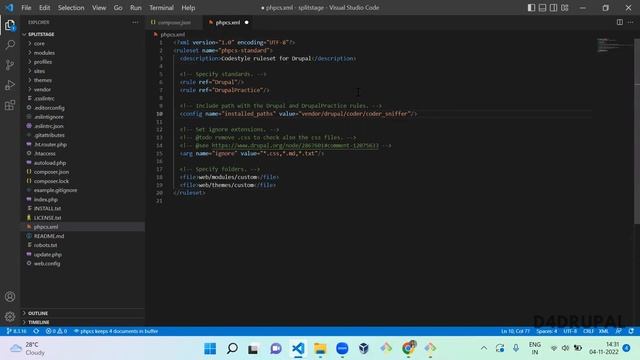The height and width of the screenshot is (360, 640).
Task: Open the File menu
Action: 26,8
